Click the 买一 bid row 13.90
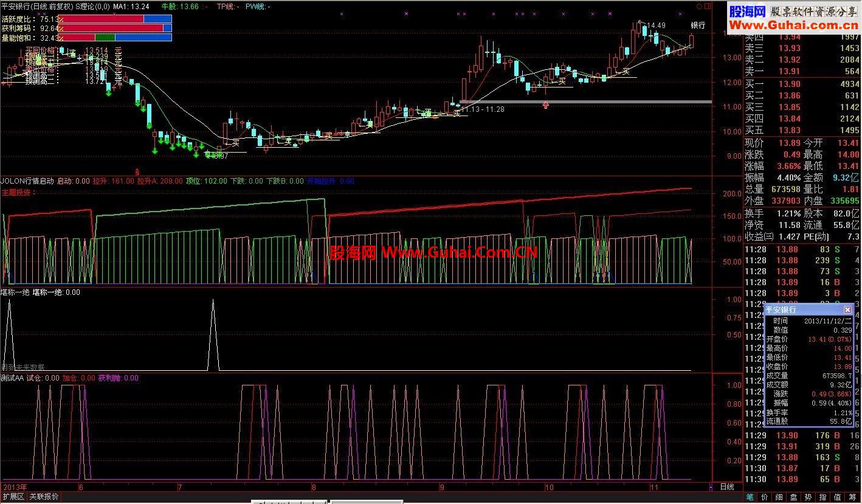This screenshot has width=862, height=504. coord(802,84)
